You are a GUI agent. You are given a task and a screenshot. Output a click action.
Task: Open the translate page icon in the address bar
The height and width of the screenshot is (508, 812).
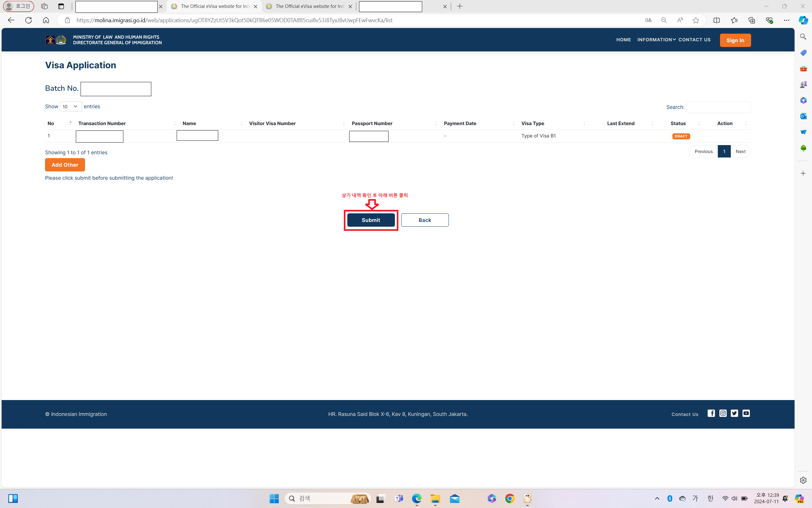coord(648,20)
